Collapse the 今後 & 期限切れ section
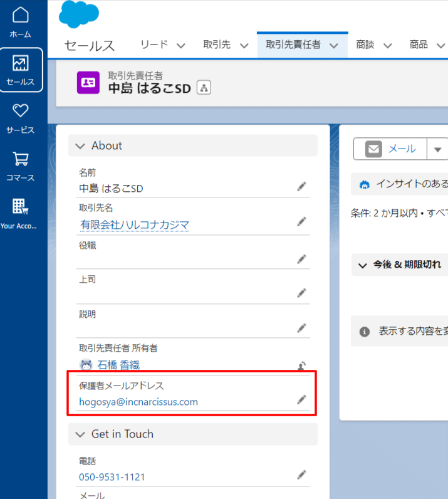The width and height of the screenshot is (448, 499). pos(363,265)
